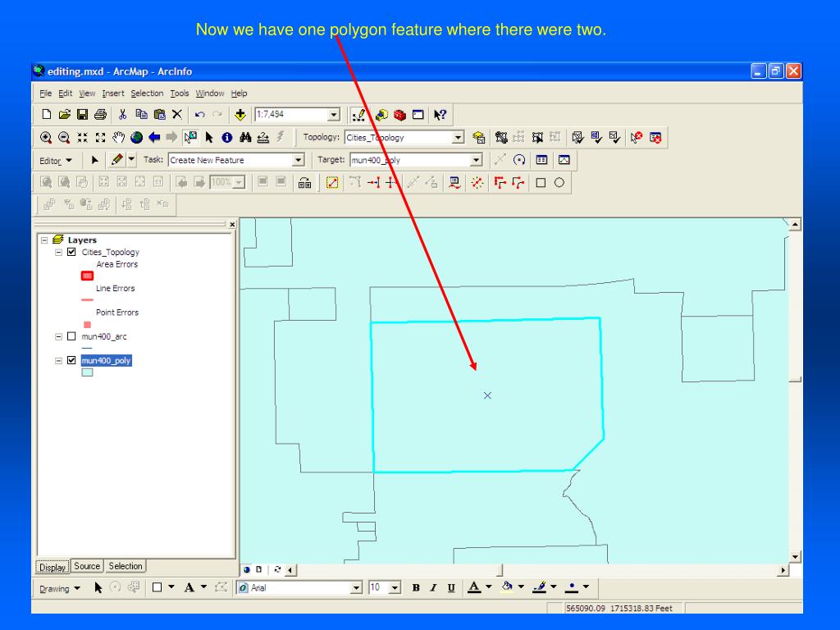Open the Task Create New Feature dropdown
This screenshot has height=630, width=840.
pos(299,160)
